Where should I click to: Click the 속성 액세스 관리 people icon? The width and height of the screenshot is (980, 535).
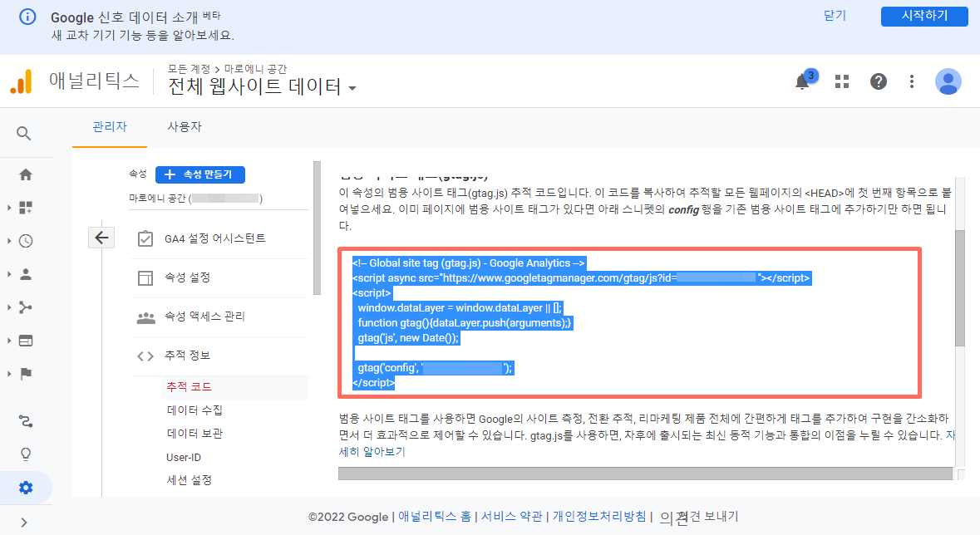tap(145, 317)
